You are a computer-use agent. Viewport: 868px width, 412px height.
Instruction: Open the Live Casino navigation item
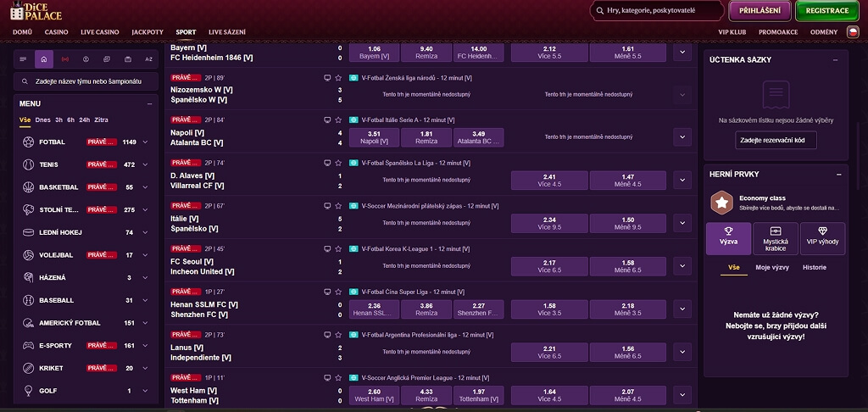pos(100,32)
